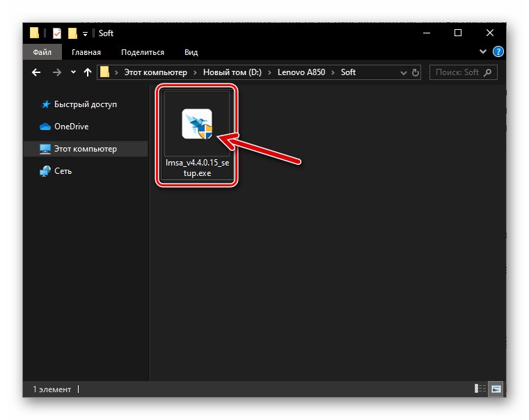Expand the ribbon with the chevron
This screenshot has width=529, height=420.
pyautogui.click(x=483, y=51)
